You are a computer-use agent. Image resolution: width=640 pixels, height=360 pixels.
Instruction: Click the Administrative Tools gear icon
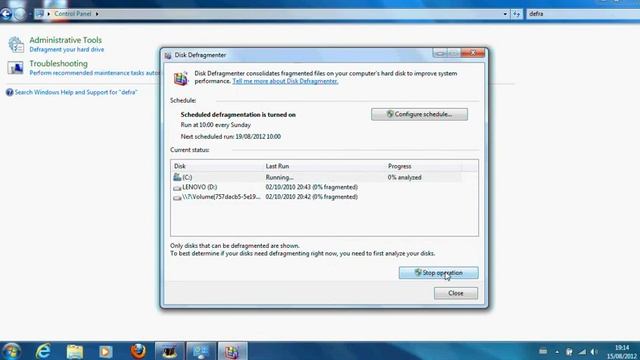pos(16,44)
